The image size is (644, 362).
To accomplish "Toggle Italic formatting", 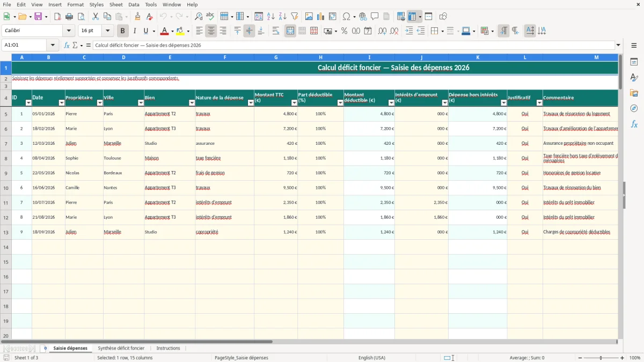I will [135, 31].
